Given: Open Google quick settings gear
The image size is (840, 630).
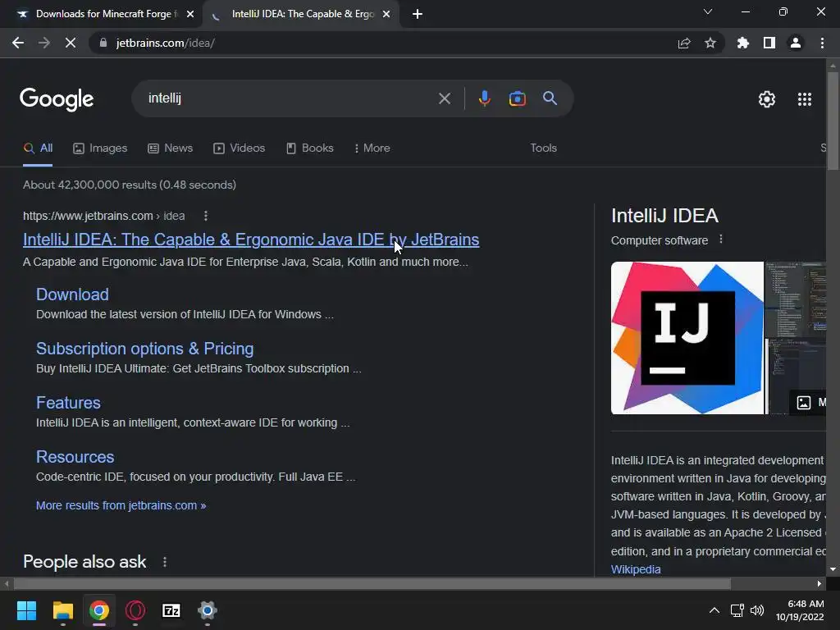Looking at the screenshot, I should [767, 99].
